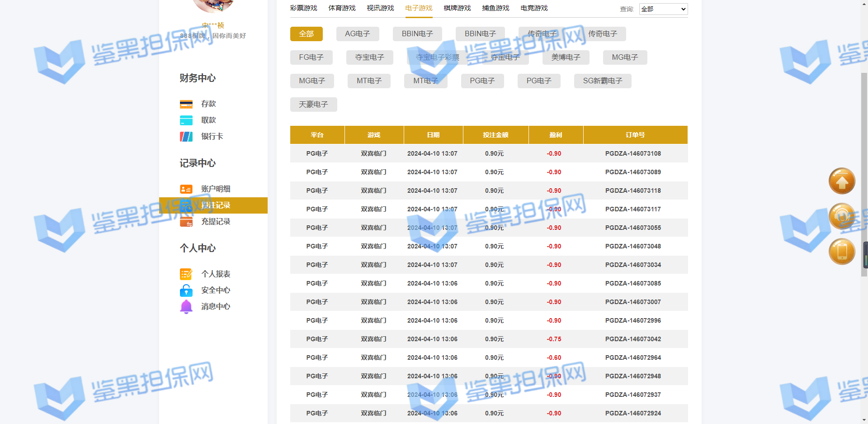This screenshot has height=424, width=868.
Task: Click the bank card icon beside 银行卡
Action: click(x=186, y=137)
